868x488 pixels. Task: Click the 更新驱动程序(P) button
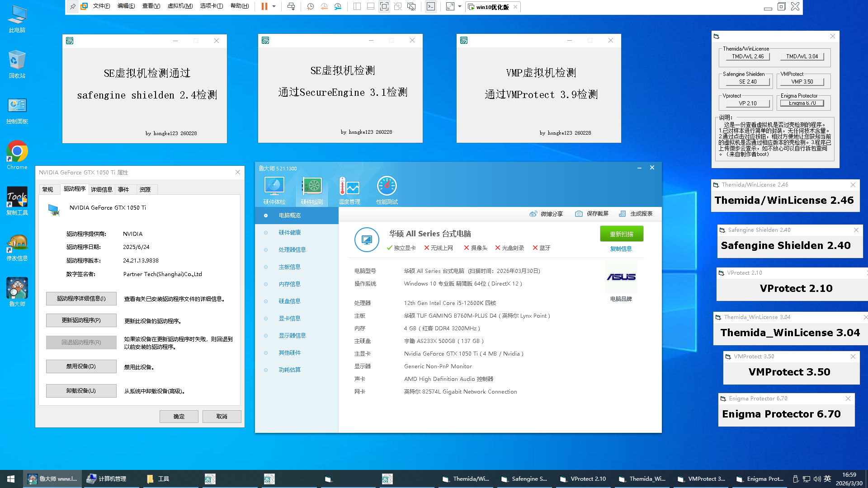81,320
